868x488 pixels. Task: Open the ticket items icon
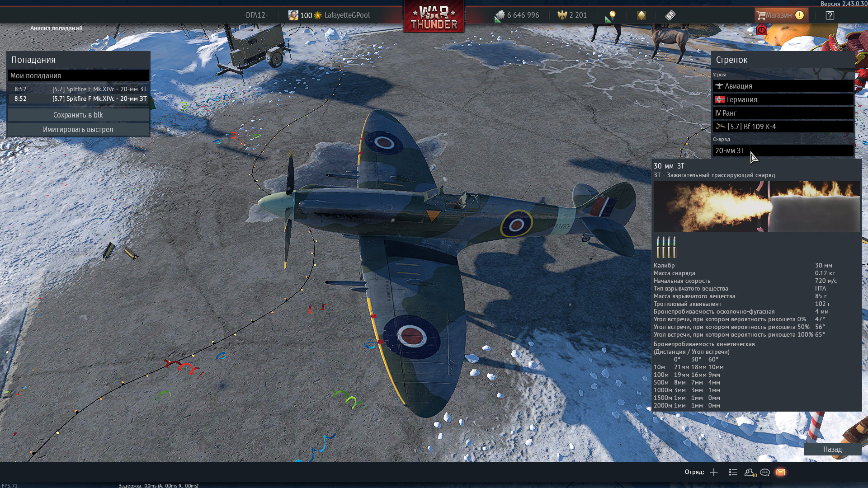tap(670, 15)
